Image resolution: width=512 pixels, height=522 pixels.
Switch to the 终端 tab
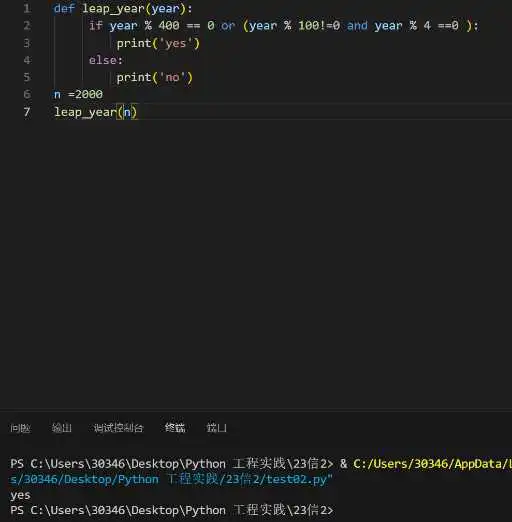[x=175, y=428]
